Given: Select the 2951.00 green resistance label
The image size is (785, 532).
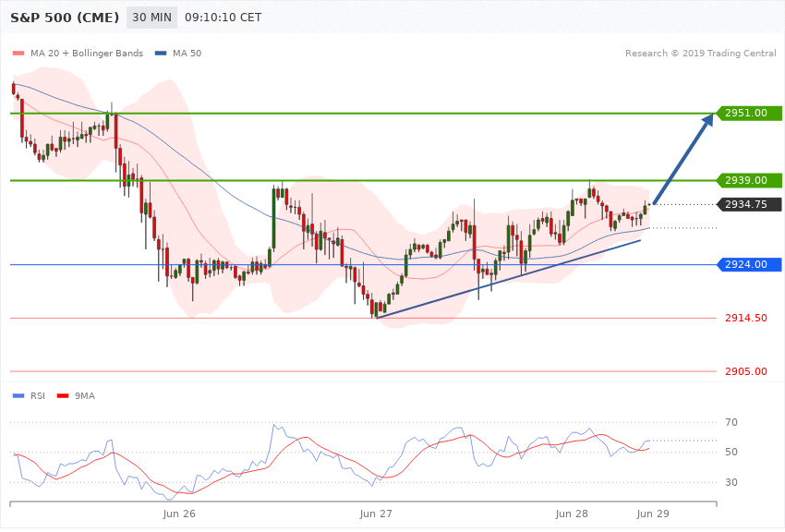Looking at the screenshot, I should click(x=750, y=113).
